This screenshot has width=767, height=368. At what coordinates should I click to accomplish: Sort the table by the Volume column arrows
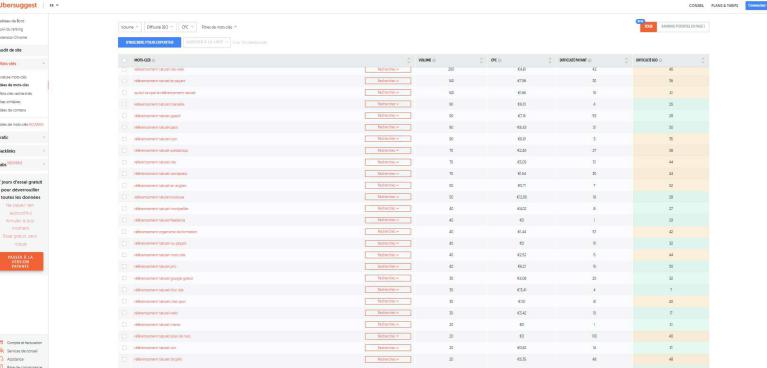481,60
